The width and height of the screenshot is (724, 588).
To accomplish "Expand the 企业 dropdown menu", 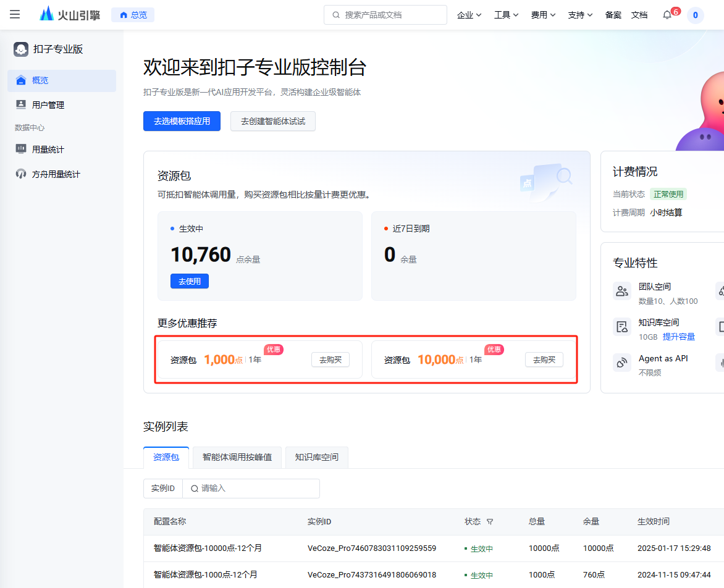I will 469,15.
